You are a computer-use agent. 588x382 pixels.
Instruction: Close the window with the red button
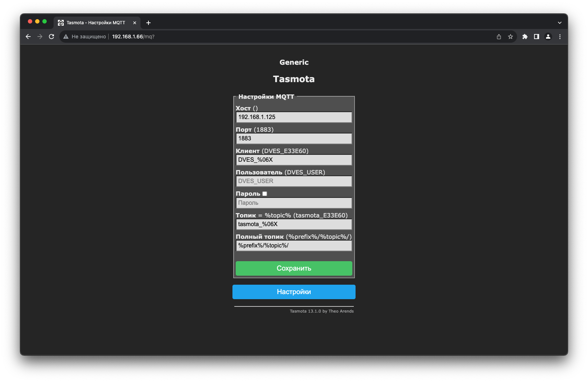click(30, 21)
